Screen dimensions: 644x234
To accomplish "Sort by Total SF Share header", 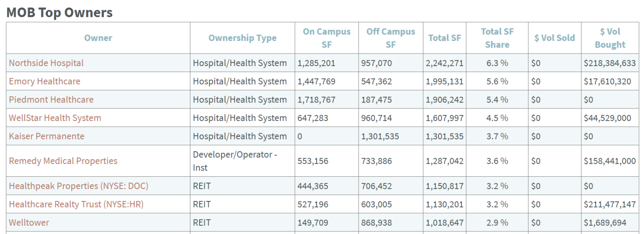I will [497, 38].
